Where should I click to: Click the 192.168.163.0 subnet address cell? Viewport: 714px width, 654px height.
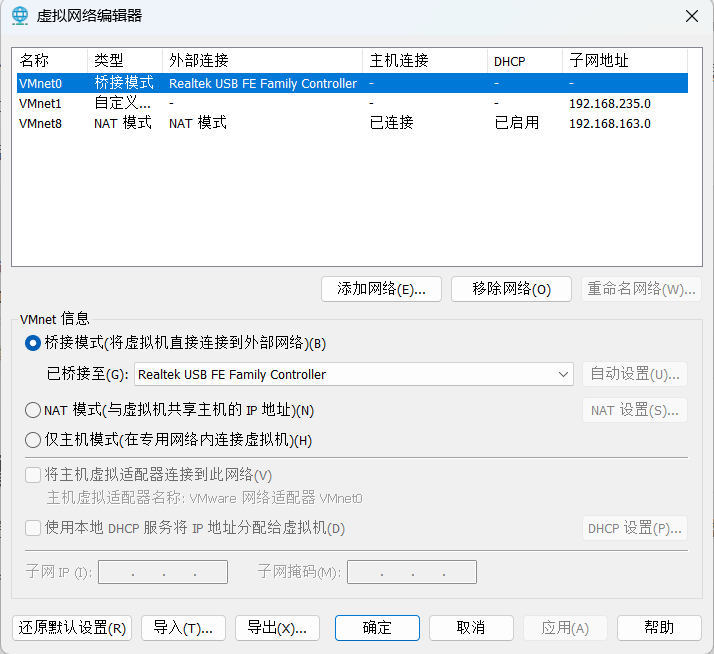click(x=610, y=124)
